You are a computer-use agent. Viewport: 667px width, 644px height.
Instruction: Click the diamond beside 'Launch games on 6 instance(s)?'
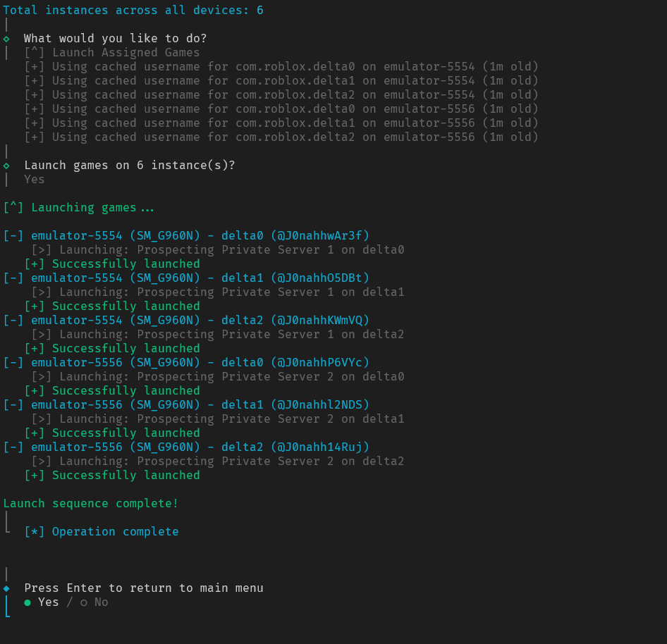pyautogui.click(x=6, y=165)
